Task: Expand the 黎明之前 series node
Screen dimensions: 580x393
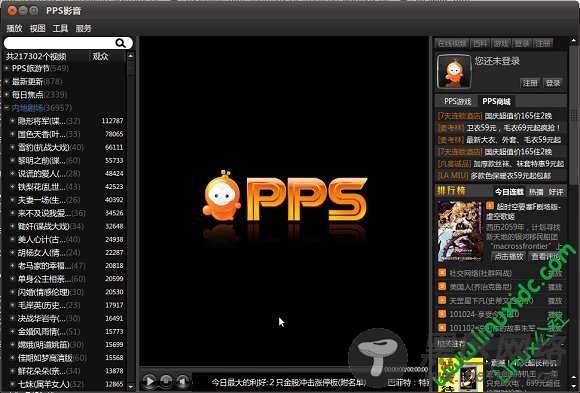Action: pyautogui.click(x=13, y=160)
